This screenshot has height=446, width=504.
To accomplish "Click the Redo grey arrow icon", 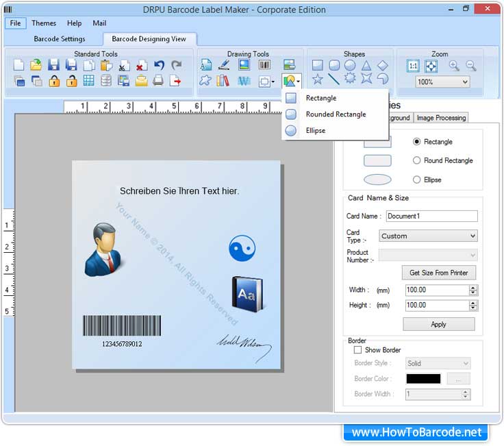I will [177, 65].
